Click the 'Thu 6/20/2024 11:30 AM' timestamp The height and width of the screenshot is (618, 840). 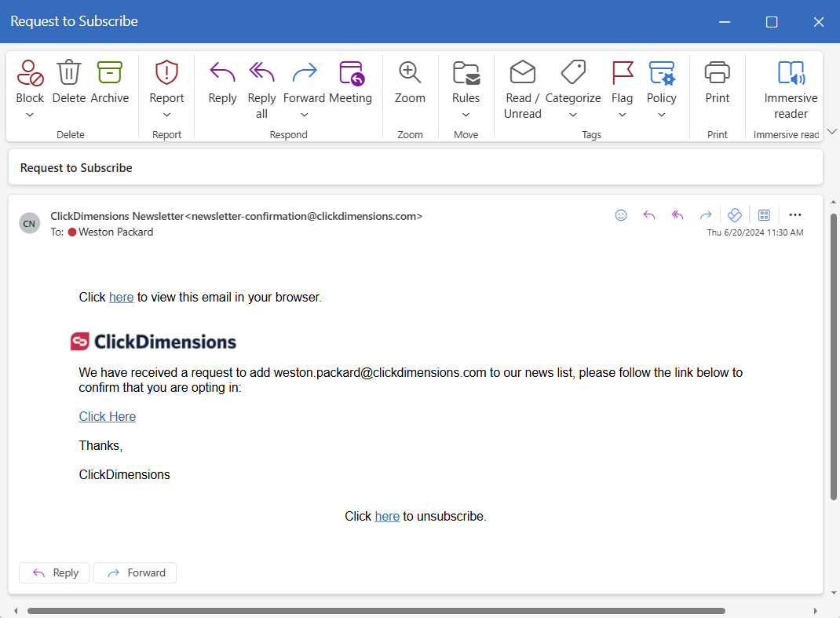coord(754,232)
